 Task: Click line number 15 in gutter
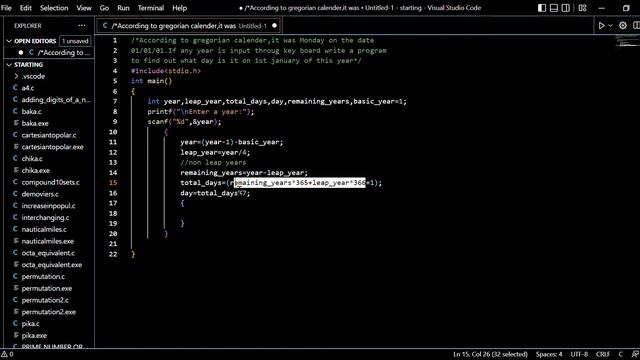(x=113, y=183)
